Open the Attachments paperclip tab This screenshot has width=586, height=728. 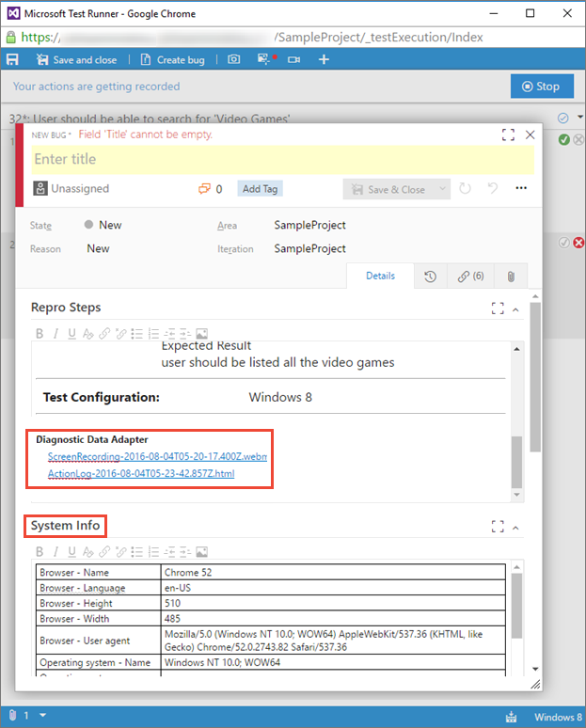click(x=511, y=277)
